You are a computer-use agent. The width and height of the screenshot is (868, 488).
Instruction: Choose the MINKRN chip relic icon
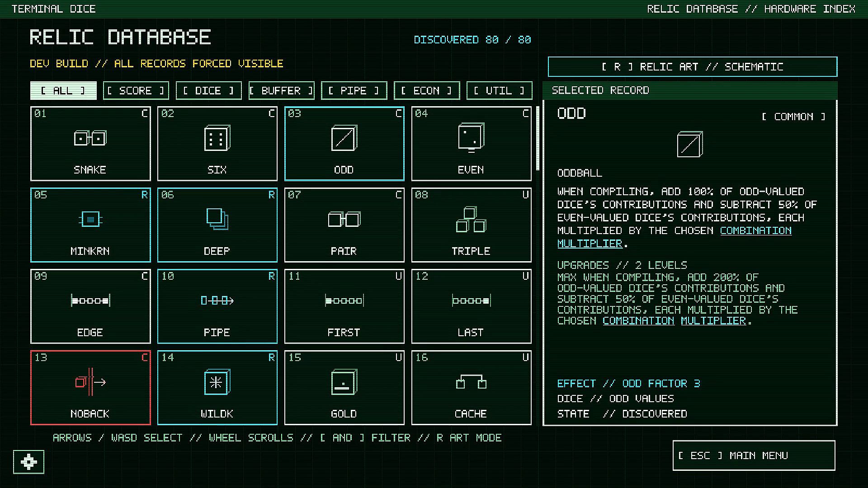pyautogui.click(x=90, y=220)
